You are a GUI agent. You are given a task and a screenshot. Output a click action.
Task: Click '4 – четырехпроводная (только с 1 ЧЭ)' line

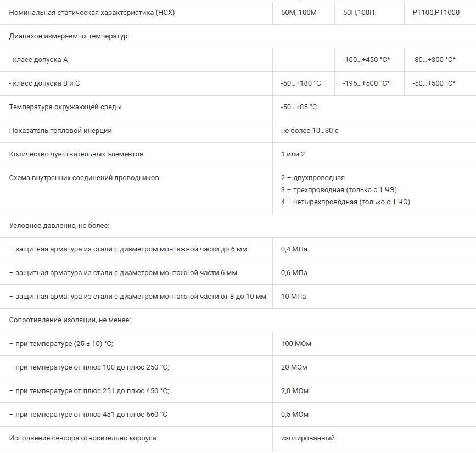point(345,202)
